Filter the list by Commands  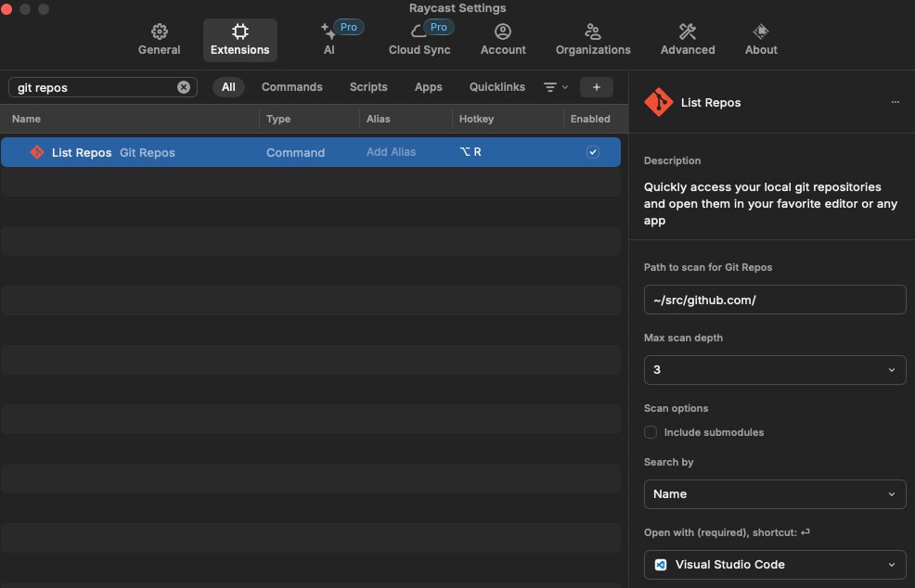(291, 87)
